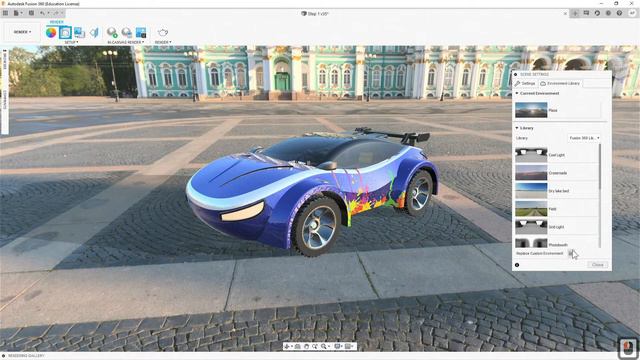Expand the IN-CANVAS RENDER dropdown
640x360 pixels.
click(126, 42)
